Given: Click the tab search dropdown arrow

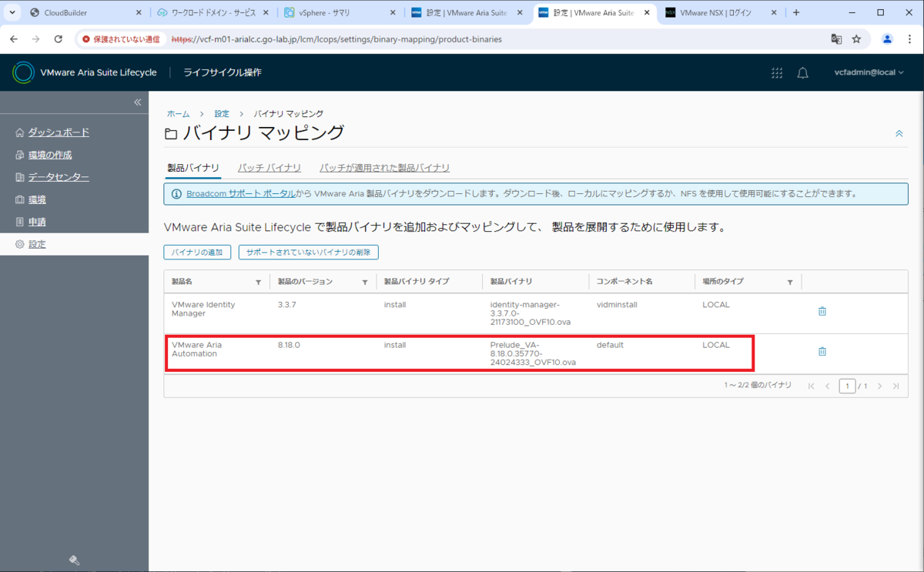Looking at the screenshot, I should click(12, 12).
